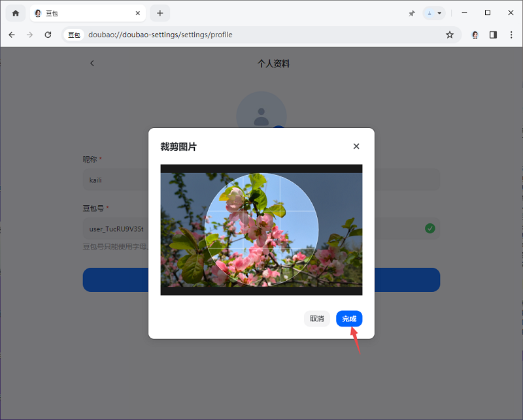
Task: Close the 裁剪图片 dialog
Action: 356,146
